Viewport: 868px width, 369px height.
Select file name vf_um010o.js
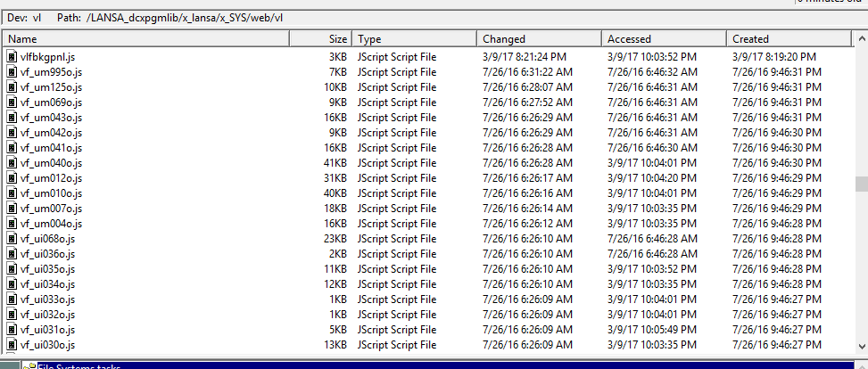click(x=51, y=193)
